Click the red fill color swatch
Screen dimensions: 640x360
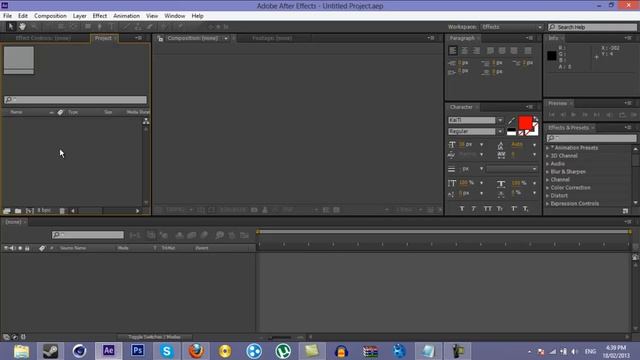pos(525,122)
